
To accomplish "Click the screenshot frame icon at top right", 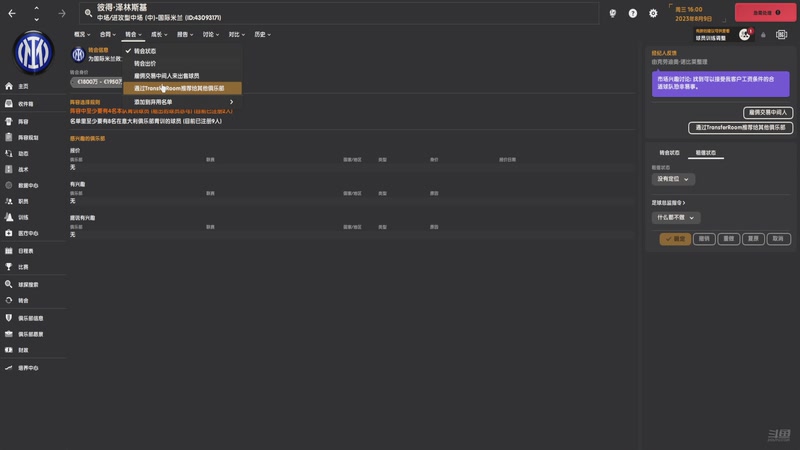I will [x=781, y=34].
